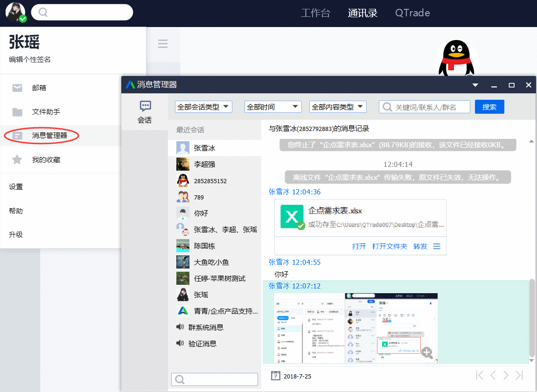Open the 全部会话类型 dropdown
This screenshot has height=392, width=537.
click(x=203, y=106)
